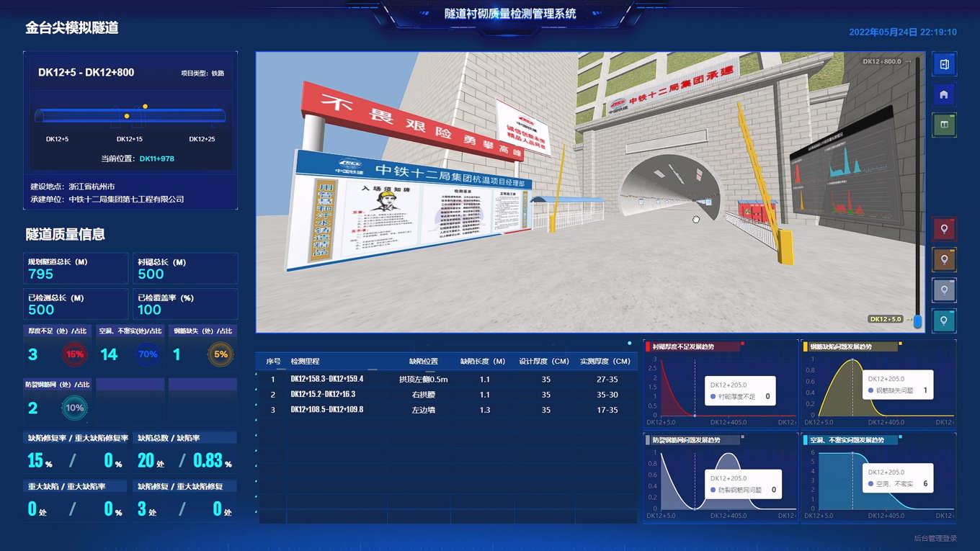Viewport: 980px width, 551px height.
Task: Click the red 15% donut indicator
Action: coord(75,354)
